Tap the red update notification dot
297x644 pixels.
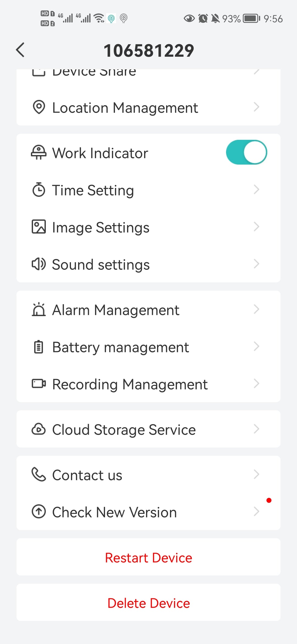[x=269, y=500]
